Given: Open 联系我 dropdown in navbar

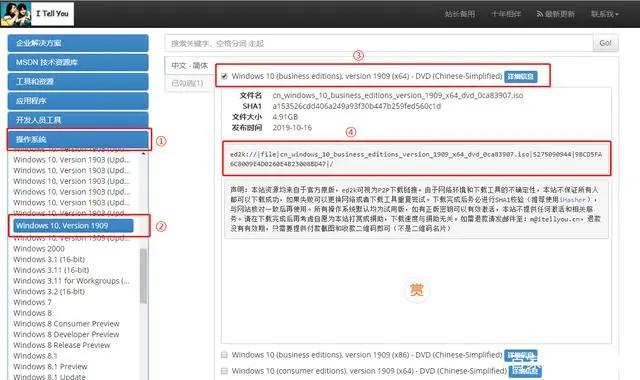Looking at the screenshot, I should click(604, 14).
